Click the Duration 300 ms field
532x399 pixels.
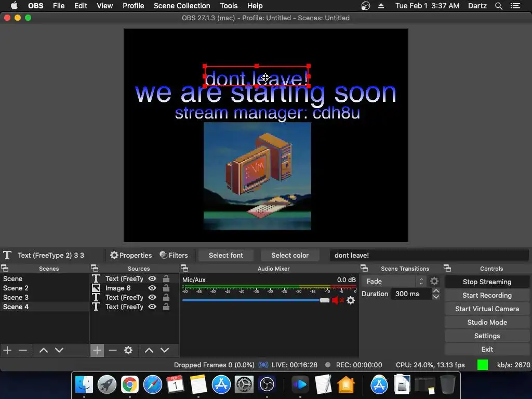coord(412,294)
